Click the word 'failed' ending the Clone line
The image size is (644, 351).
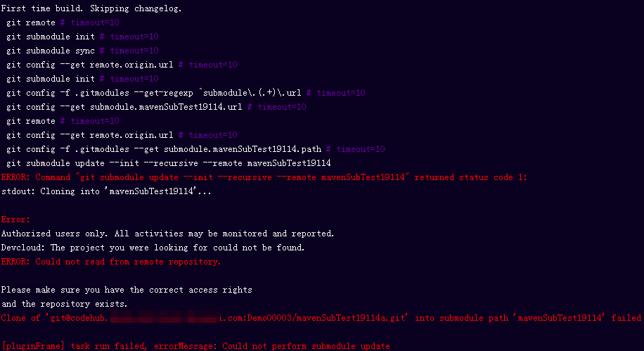626,318
